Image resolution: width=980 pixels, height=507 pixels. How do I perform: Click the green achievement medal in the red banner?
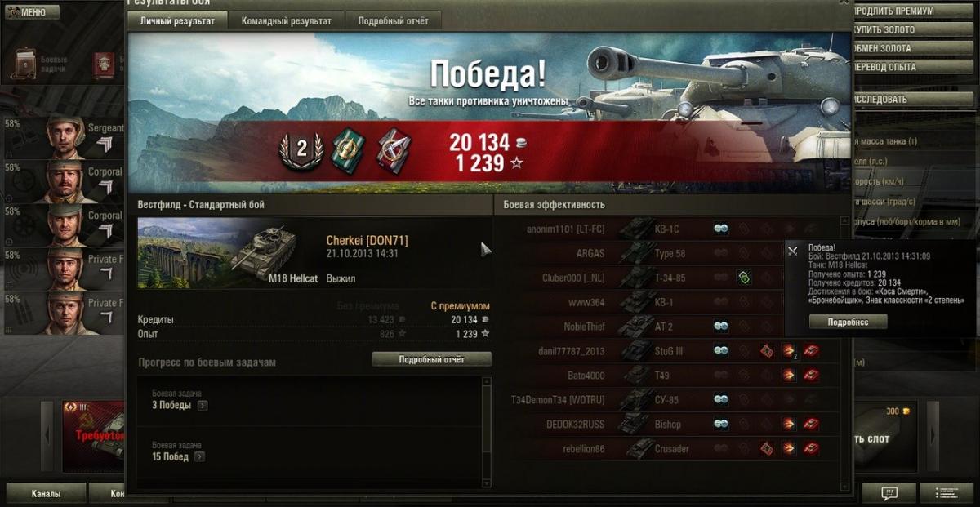(x=347, y=149)
